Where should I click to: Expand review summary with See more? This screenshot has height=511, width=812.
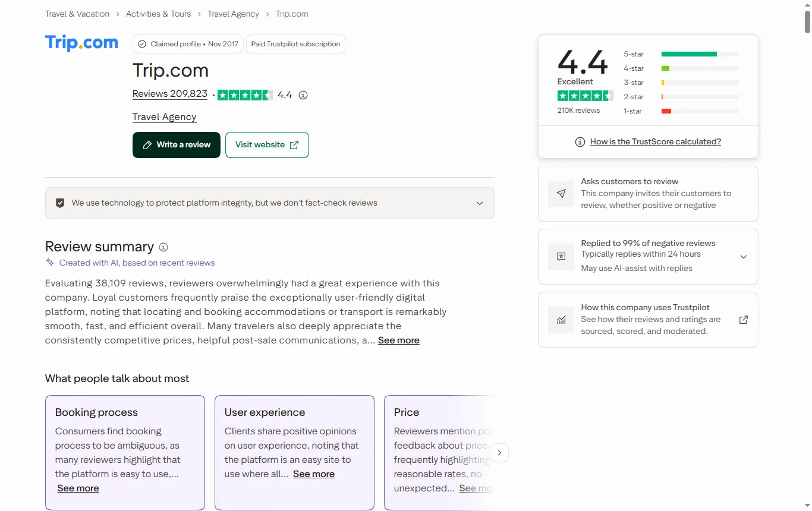pyautogui.click(x=399, y=340)
